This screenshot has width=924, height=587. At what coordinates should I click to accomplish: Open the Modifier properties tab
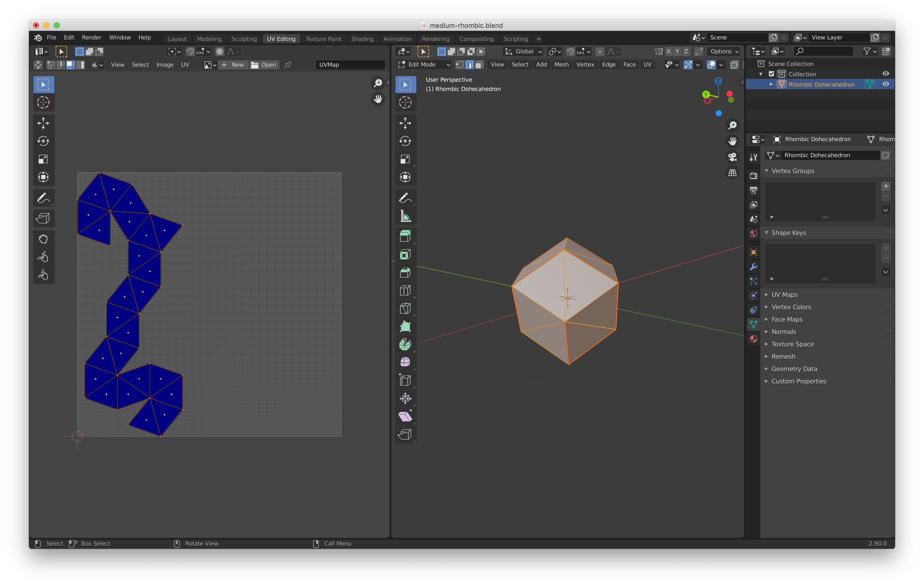click(753, 267)
